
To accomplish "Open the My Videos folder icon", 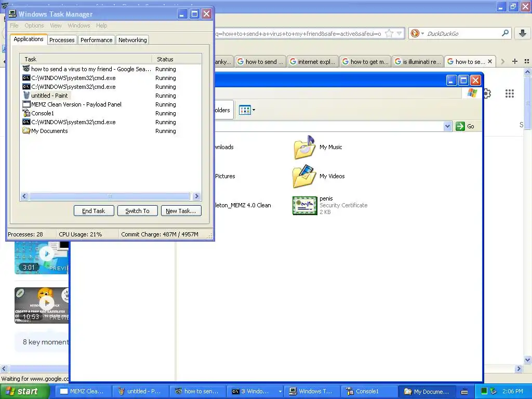I will (304, 176).
